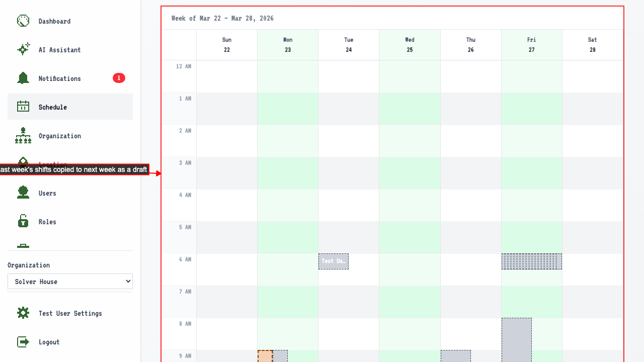
Task: Click the 3 AM time label
Action: [x=185, y=163]
